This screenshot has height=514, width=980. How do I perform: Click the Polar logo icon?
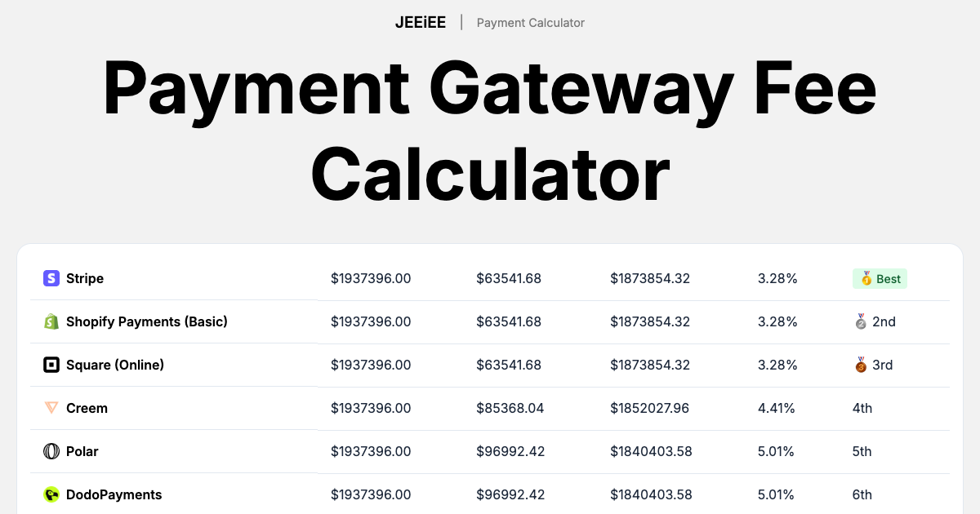click(x=51, y=451)
